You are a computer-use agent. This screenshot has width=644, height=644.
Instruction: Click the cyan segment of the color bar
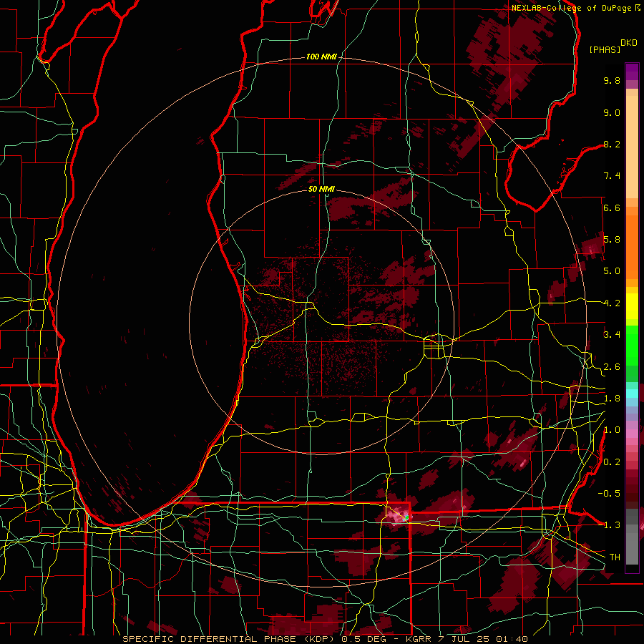(x=632, y=393)
